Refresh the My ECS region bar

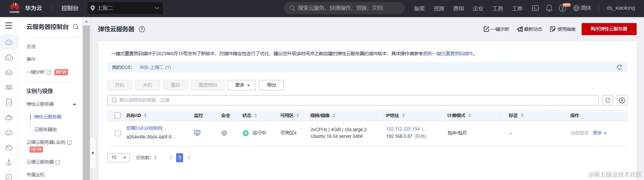coord(620,67)
